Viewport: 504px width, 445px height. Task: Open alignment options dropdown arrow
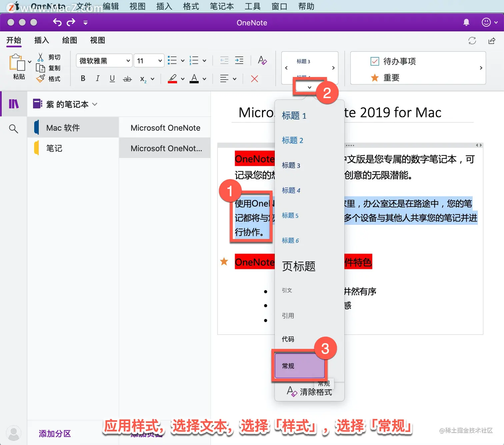coord(235,79)
